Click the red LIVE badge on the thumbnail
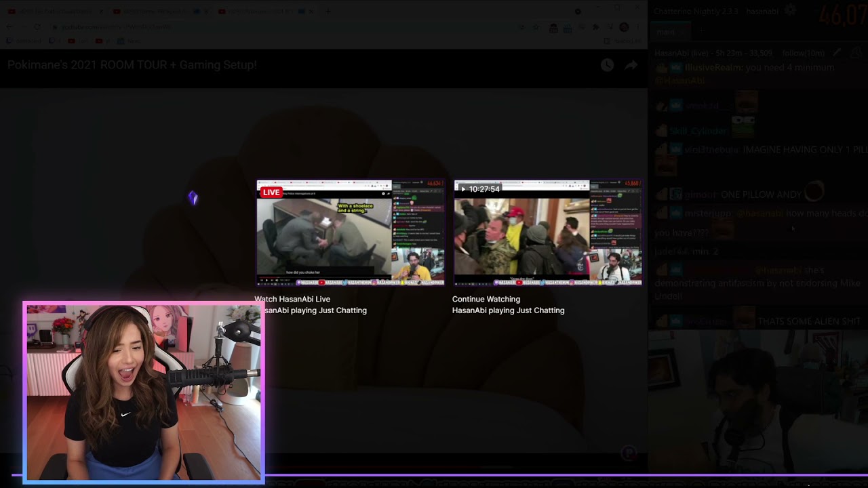 point(271,192)
